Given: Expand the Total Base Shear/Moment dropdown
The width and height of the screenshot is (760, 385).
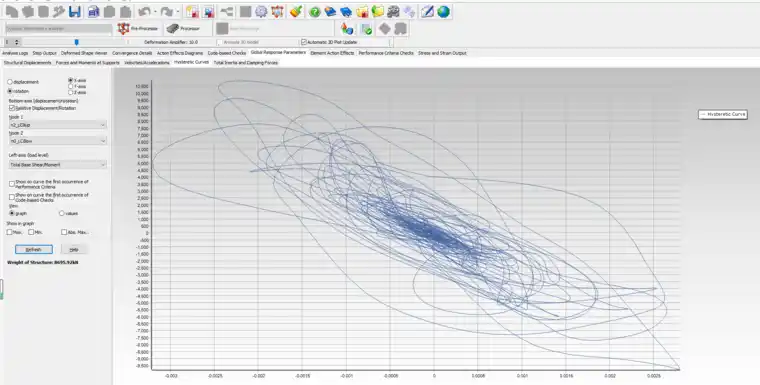Looking at the screenshot, I should (x=57, y=165).
